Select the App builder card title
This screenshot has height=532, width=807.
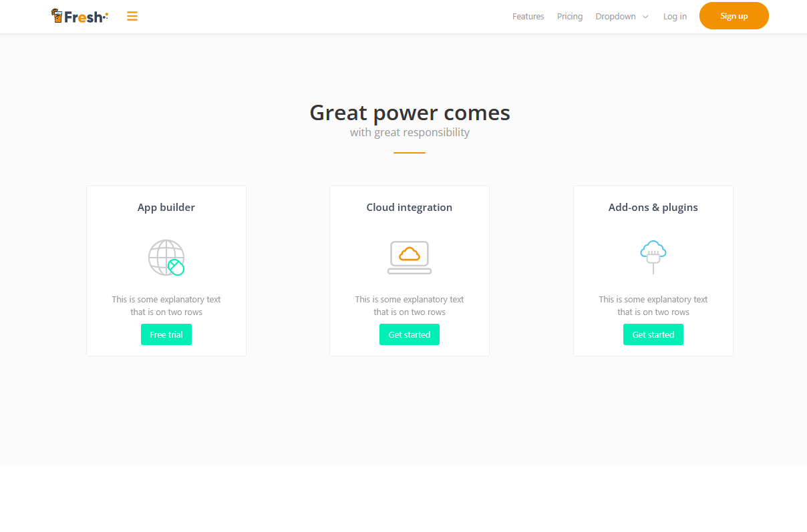coord(166,208)
